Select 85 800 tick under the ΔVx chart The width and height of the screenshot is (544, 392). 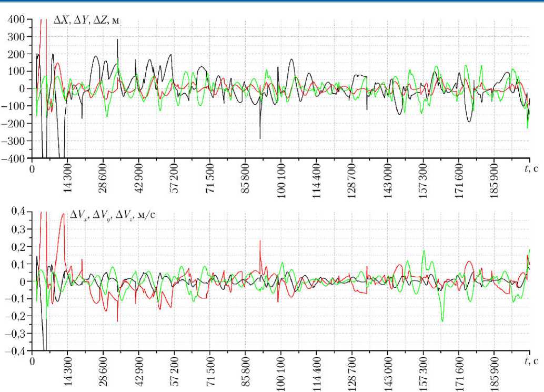tap(245, 371)
